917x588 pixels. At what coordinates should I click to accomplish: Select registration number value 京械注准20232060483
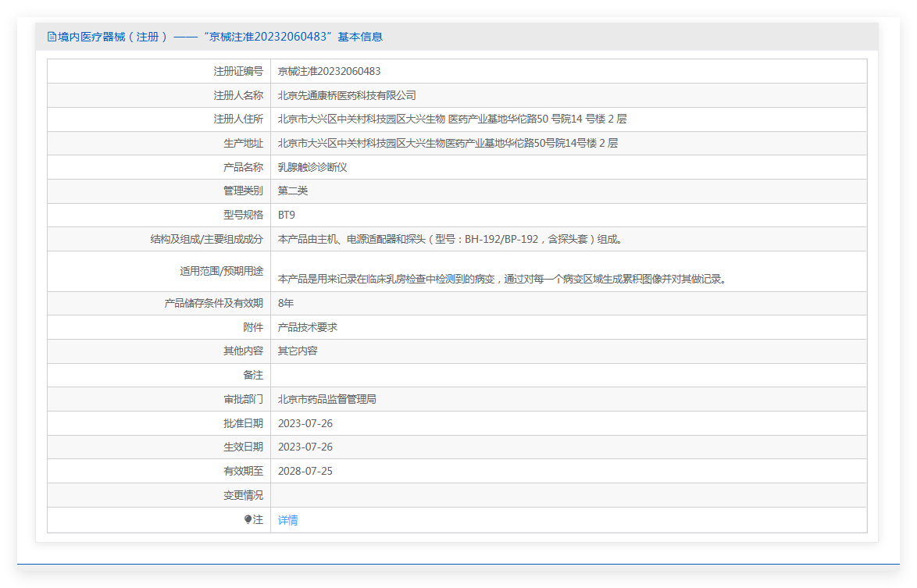point(330,71)
